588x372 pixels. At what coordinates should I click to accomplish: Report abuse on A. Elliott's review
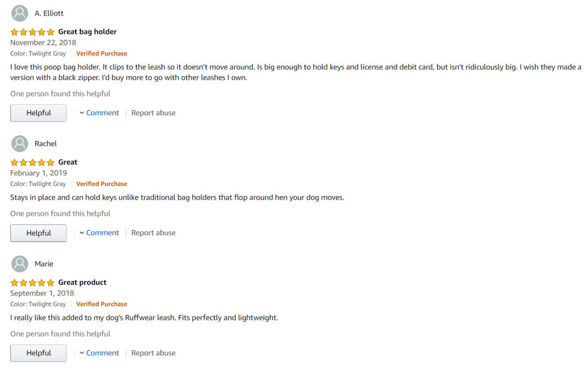[153, 113]
